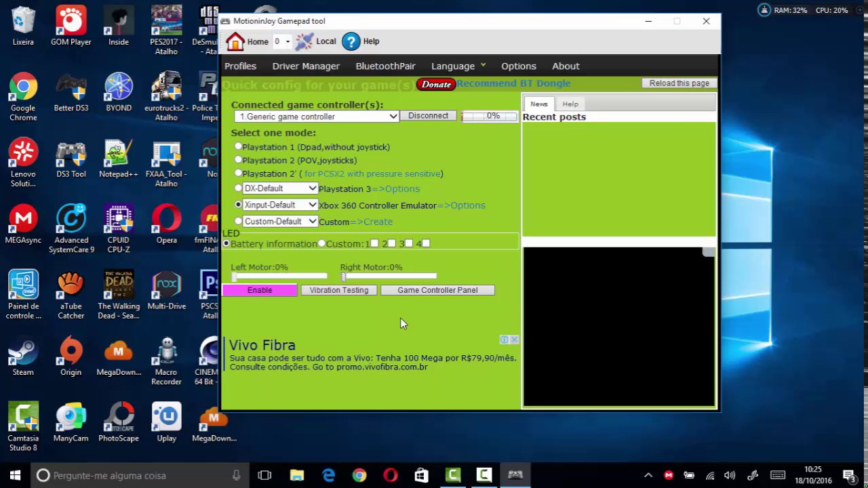Expand the connected game controller dropdown

click(316, 117)
